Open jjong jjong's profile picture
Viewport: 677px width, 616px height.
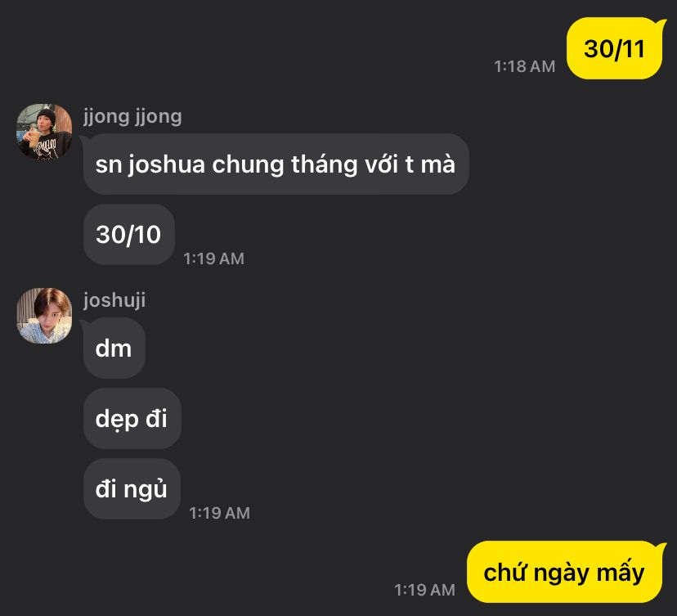click(44, 132)
